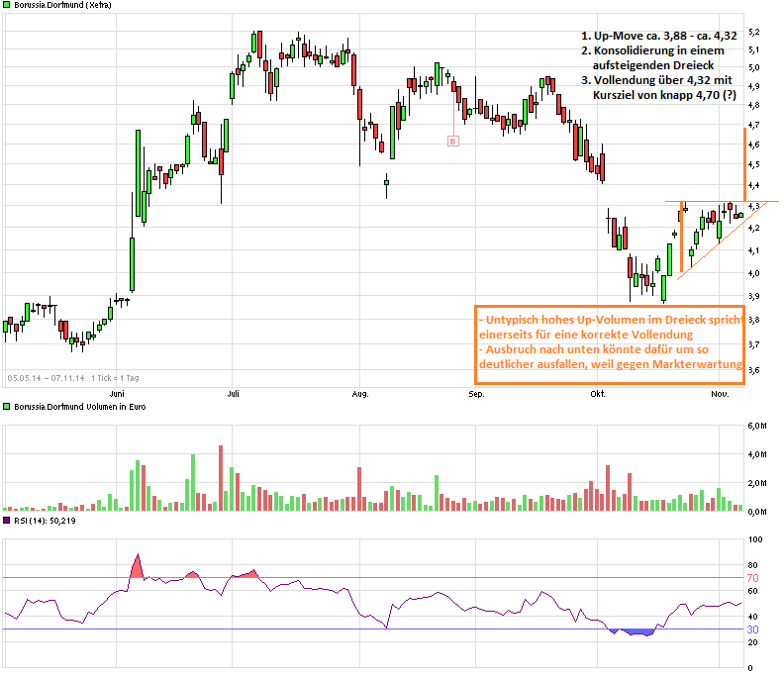Click the blue RSI oversold area in October
The image size is (784, 677).
635,632
